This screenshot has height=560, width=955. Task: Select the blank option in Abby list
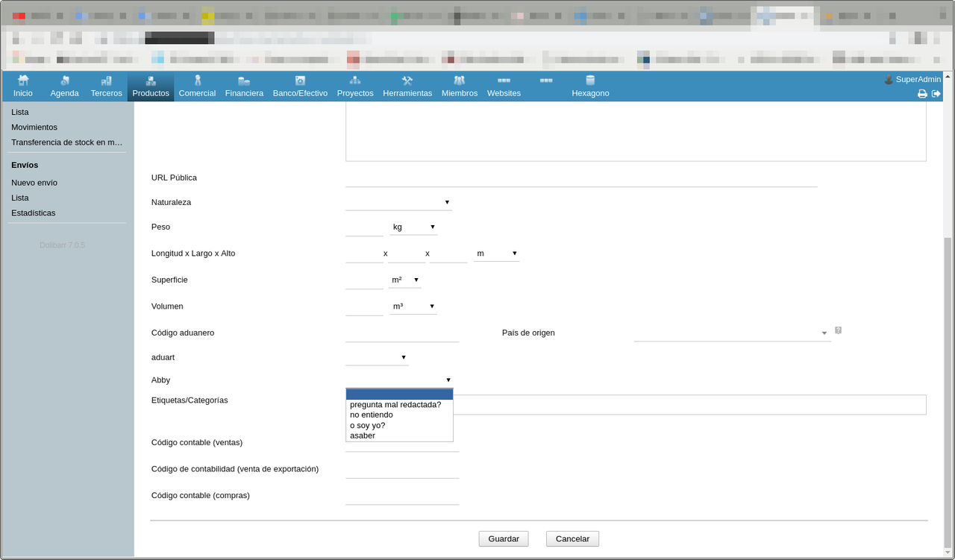pos(399,394)
